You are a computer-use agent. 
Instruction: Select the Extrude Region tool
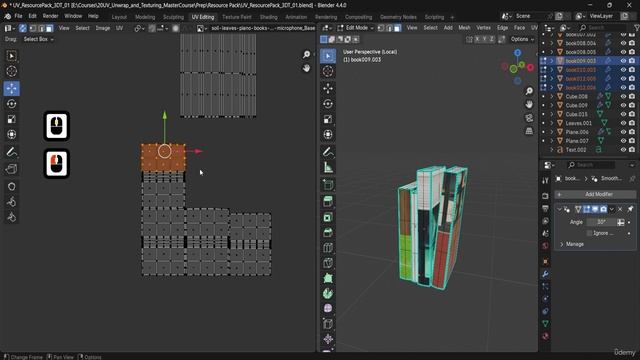pos(328,201)
